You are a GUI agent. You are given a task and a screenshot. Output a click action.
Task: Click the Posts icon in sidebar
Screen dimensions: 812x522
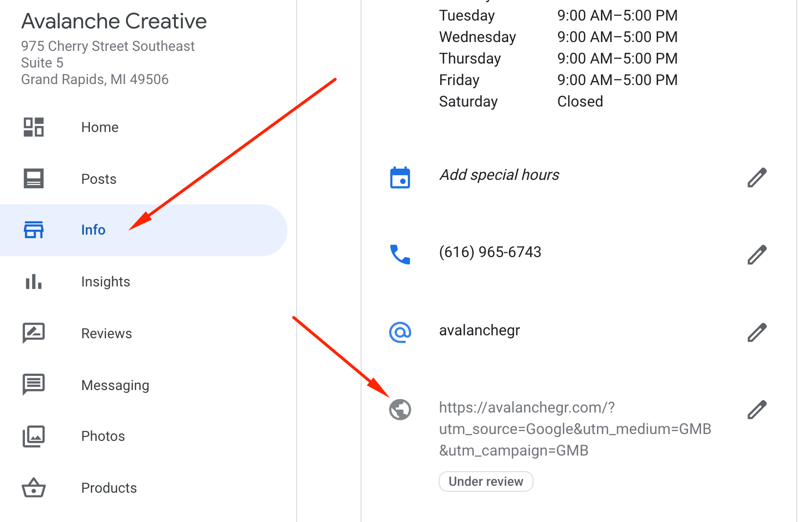(x=34, y=179)
